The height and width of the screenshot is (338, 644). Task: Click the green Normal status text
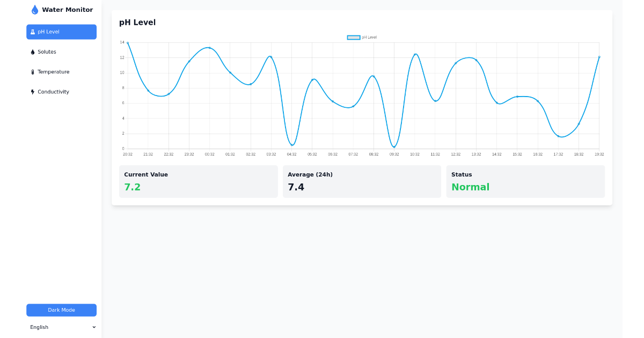click(x=470, y=187)
